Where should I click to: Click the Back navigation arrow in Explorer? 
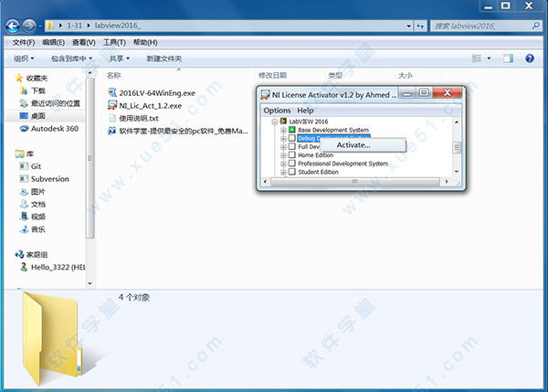pyautogui.click(x=13, y=26)
